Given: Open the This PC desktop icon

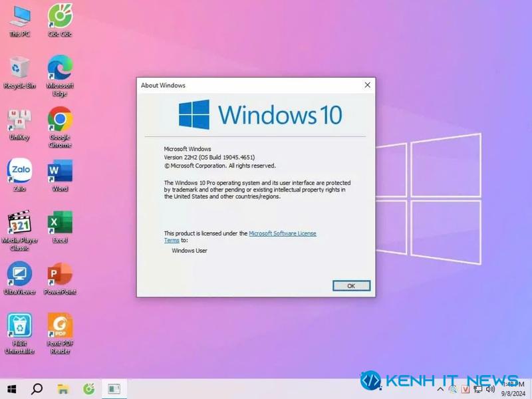Looking at the screenshot, I should (19, 21).
